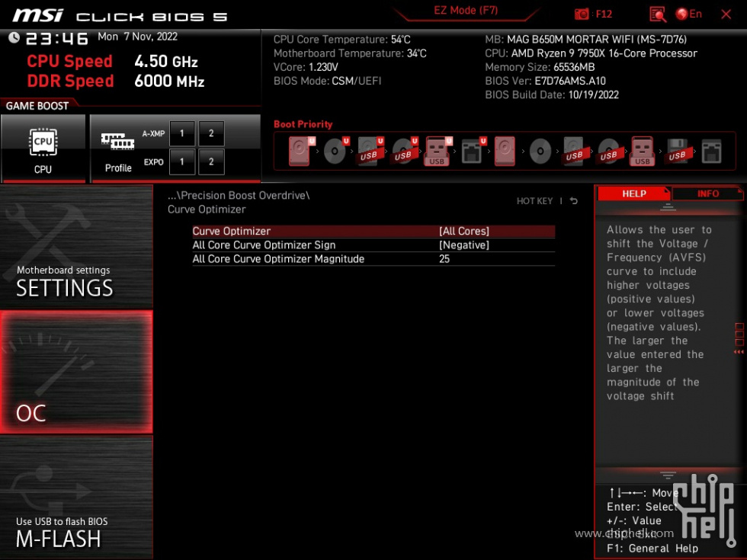Select the legacy hard disk boot device
Image resolution: width=747 pixels, height=560 pixels.
click(505, 152)
